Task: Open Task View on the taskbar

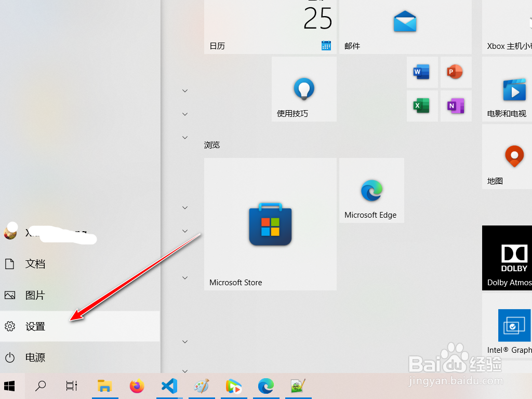Action: pyautogui.click(x=72, y=386)
